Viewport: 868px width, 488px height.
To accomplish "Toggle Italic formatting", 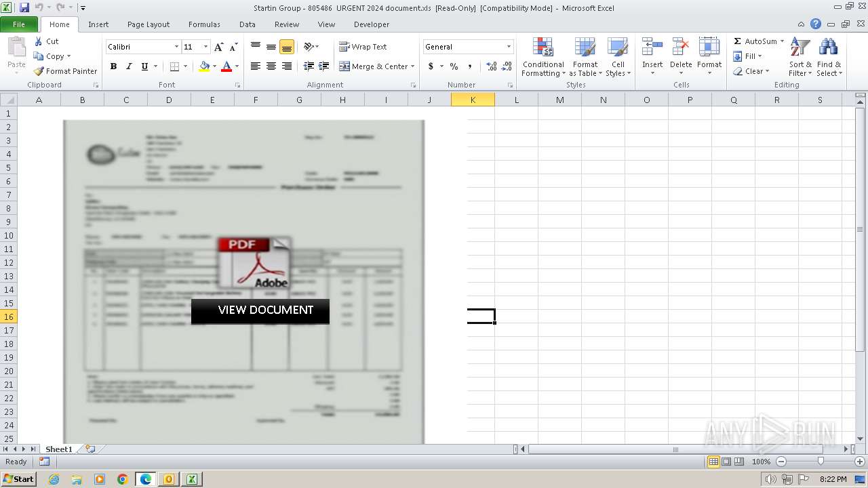I will 129,66.
